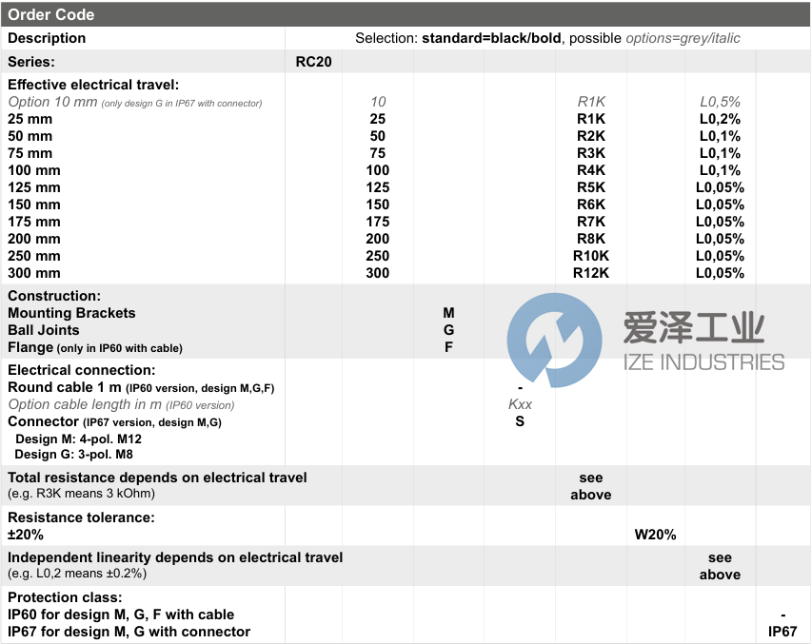The width and height of the screenshot is (812, 644).
Task: Select Mounting Brackets construction code M
Action: (x=448, y=313)
